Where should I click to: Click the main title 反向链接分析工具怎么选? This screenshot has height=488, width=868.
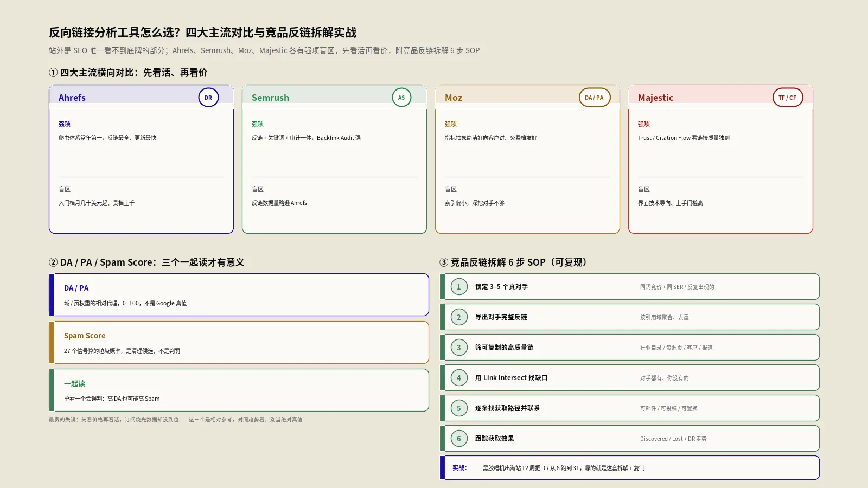coord(202,33)
